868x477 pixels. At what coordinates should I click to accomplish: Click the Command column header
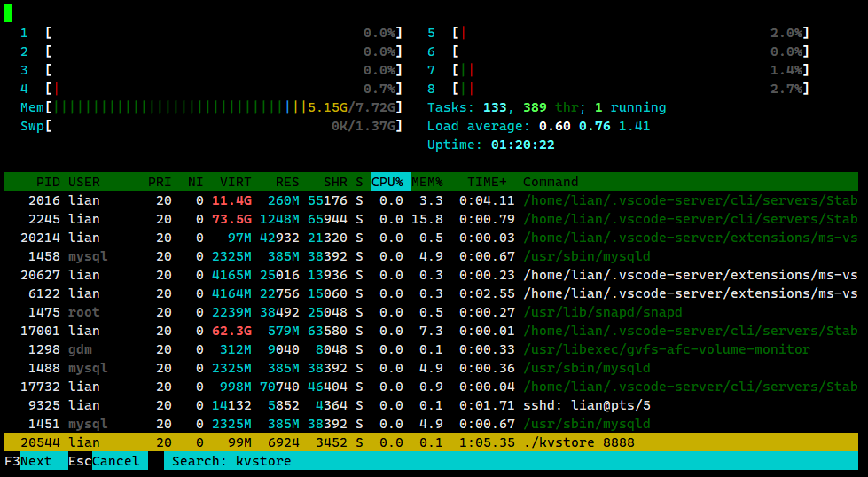click(x=551, y=182)
